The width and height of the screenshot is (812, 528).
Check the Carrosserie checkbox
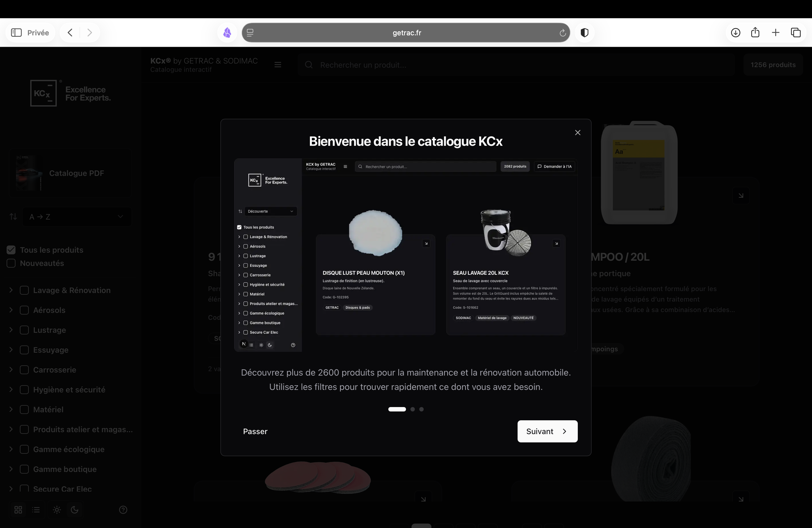[24, 370]
